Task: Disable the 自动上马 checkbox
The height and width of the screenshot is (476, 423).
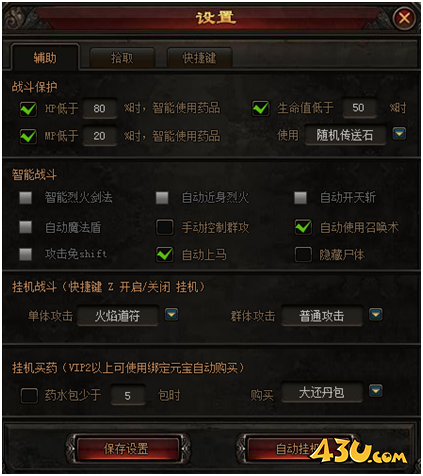Action: 165,254
